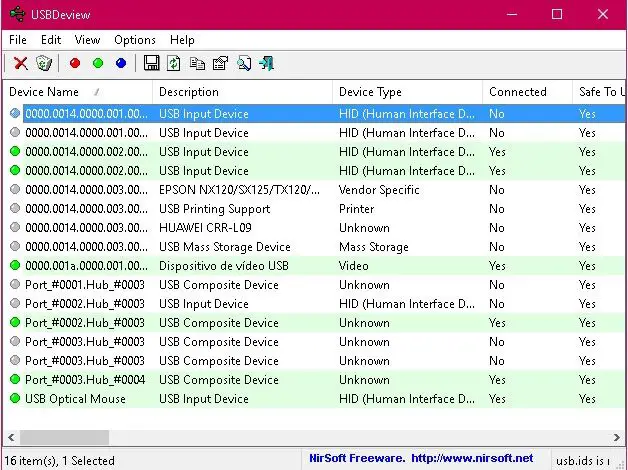This screenshot has width=628, height=470.
Task: Click the horizontal scrollbar thumb
Action: click(x=64, y=437)
